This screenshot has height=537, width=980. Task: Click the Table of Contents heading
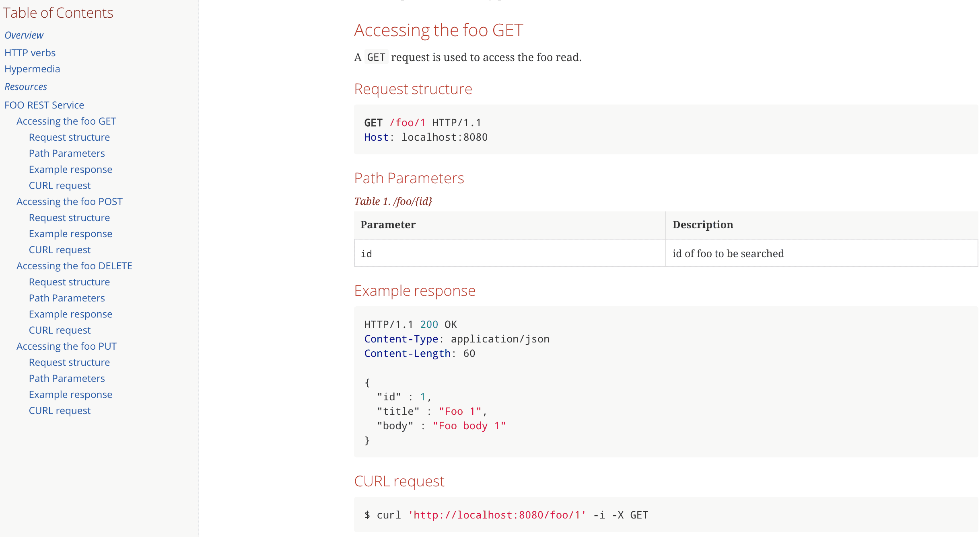click(x=58, y=13)
